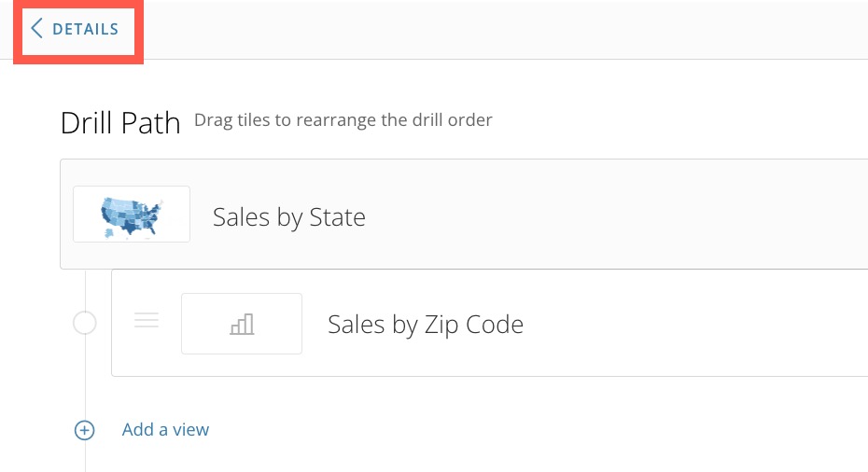Click the drill order hint text
This screenshot has height=472, width=868.
(343, 120)
